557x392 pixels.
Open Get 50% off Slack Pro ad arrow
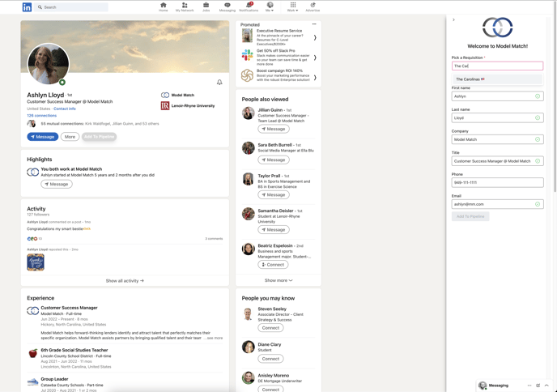[x=315, y=58]
